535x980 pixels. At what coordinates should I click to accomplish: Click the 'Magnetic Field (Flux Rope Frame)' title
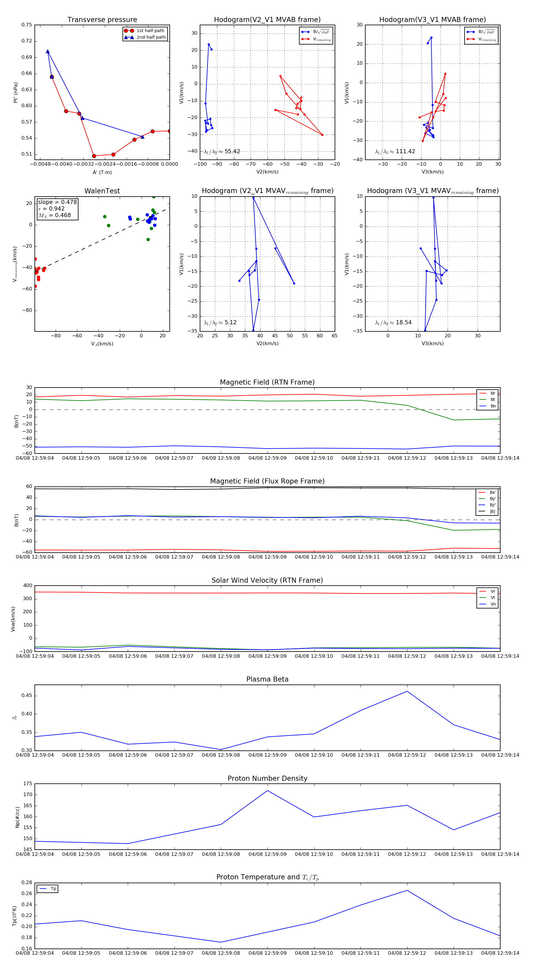(267, 481)
